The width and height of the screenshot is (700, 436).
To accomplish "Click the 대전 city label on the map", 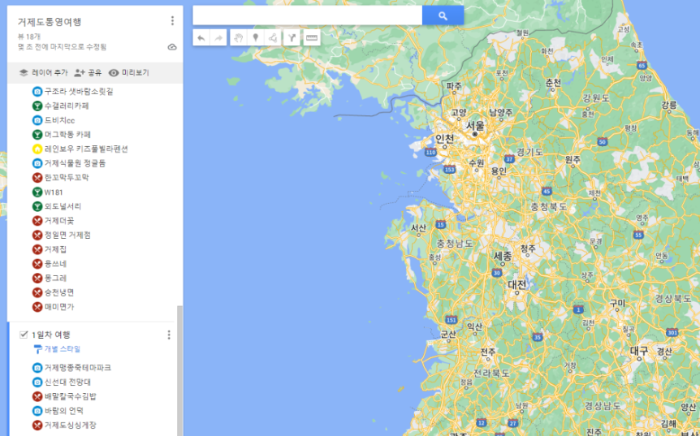I will (x=517, y=284).
